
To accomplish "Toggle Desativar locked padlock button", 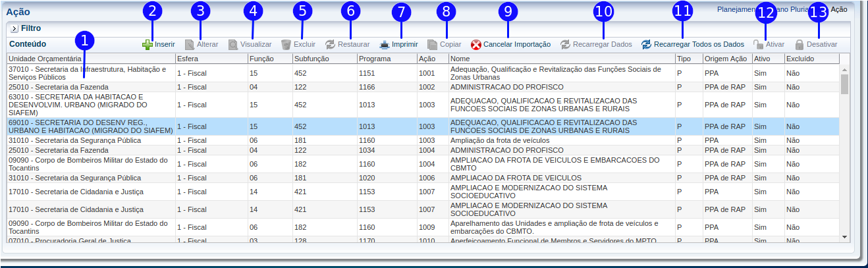I will point(799,45).
